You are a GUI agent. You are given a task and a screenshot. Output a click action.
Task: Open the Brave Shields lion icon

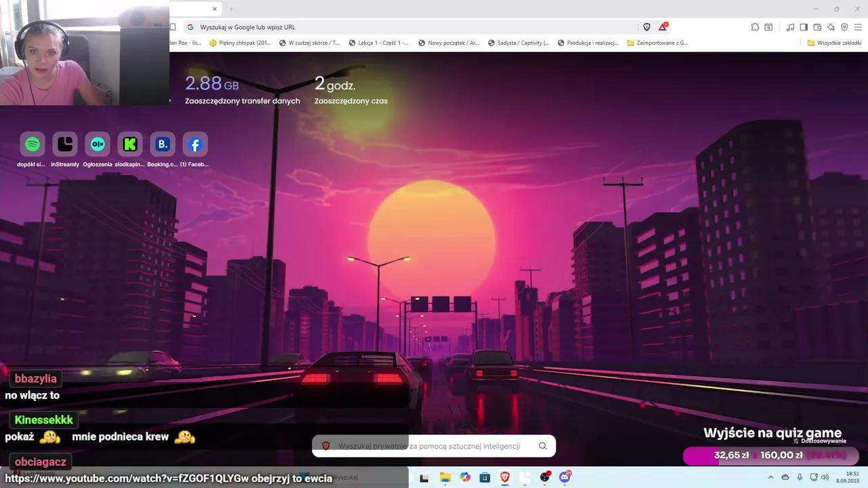[646, 27]
